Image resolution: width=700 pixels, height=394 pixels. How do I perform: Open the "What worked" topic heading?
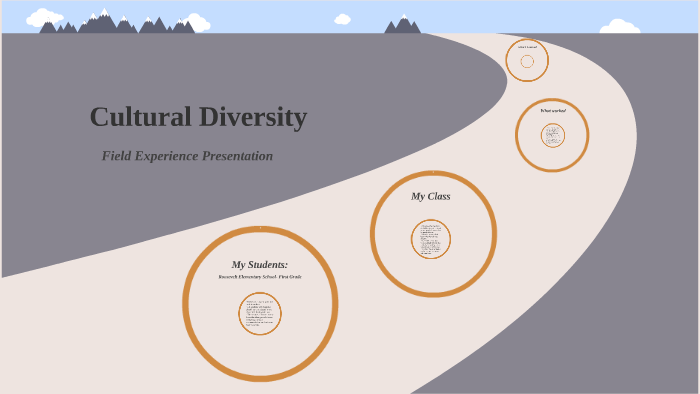[x=553, y=111]
